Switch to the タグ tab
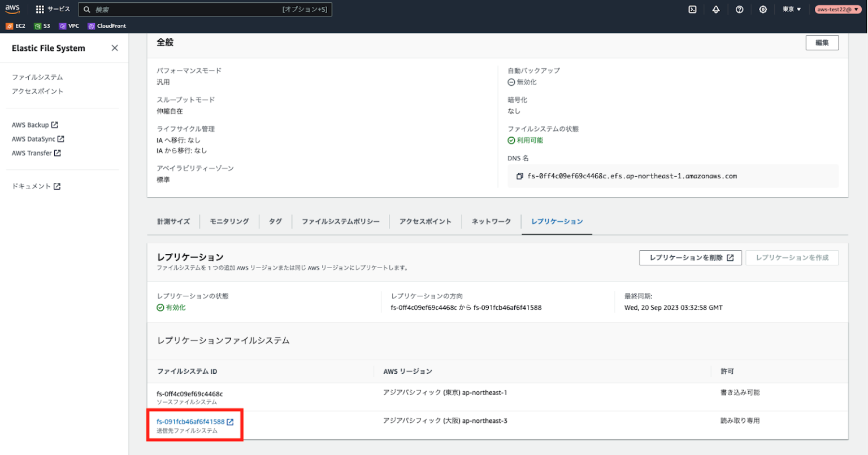 point(275,221)
